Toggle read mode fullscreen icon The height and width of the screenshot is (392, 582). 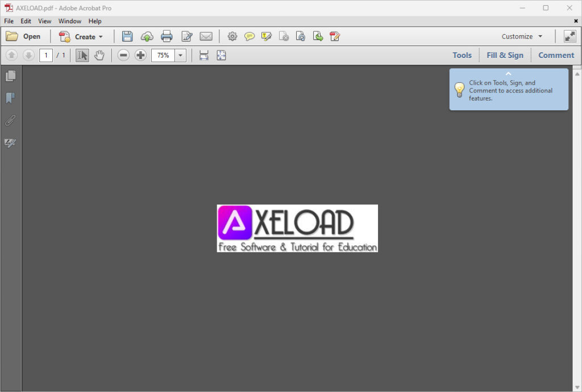click(569, 36)
